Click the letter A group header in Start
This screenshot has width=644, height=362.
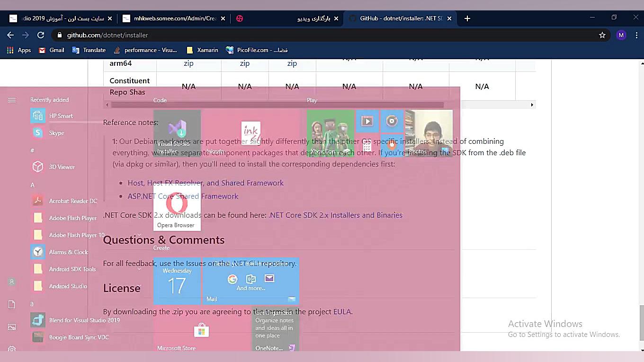32,185
